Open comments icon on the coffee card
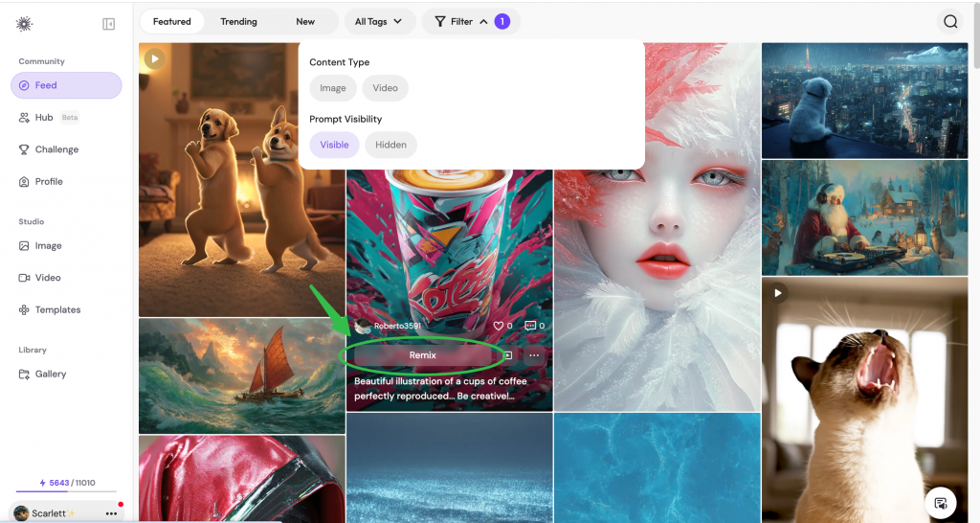Viewport: 980px width, 523px height. [530, 326]
